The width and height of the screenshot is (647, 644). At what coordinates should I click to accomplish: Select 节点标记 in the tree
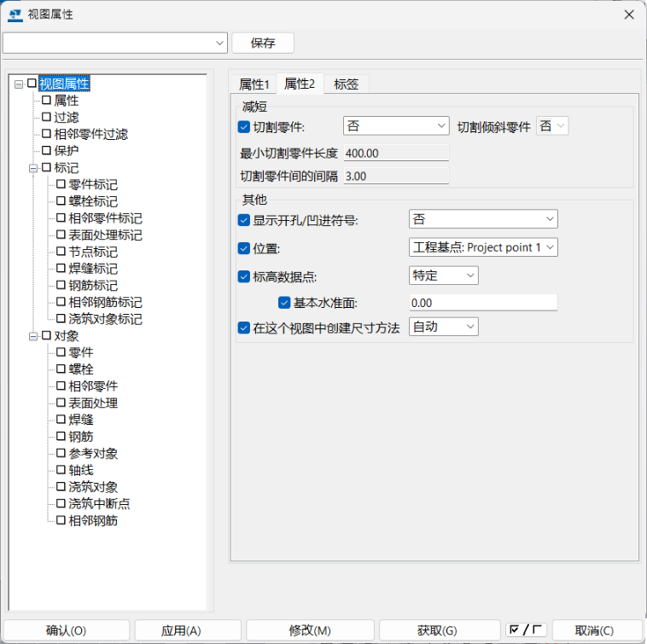93,252
